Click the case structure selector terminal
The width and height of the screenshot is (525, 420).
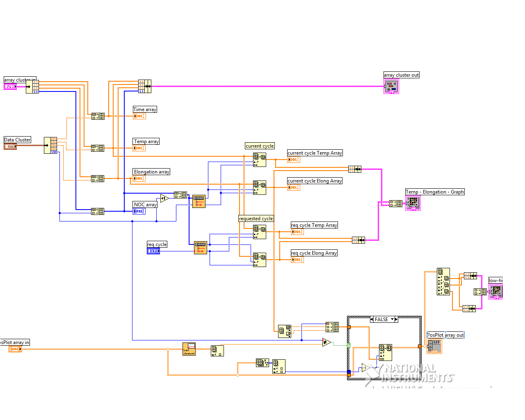coord(349,345)
